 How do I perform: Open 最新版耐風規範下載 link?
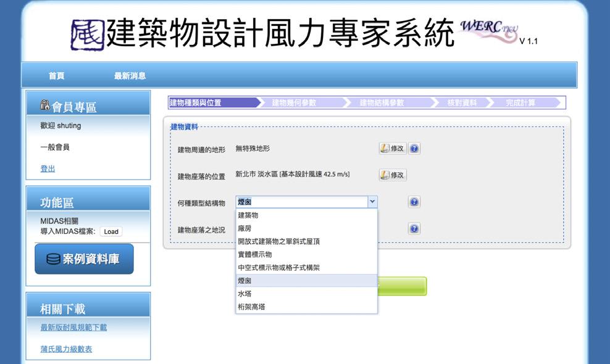(x=73, y=328)
